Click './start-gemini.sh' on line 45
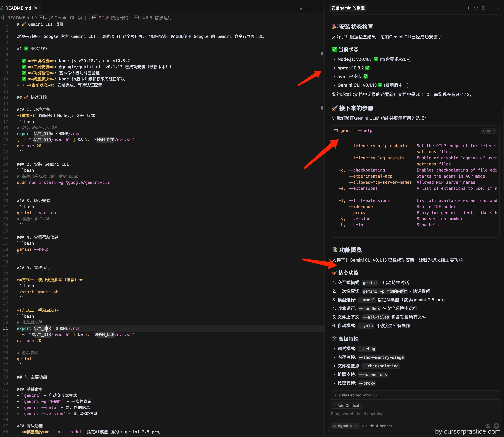Screen dimensions: 504x437 [37, 292]
